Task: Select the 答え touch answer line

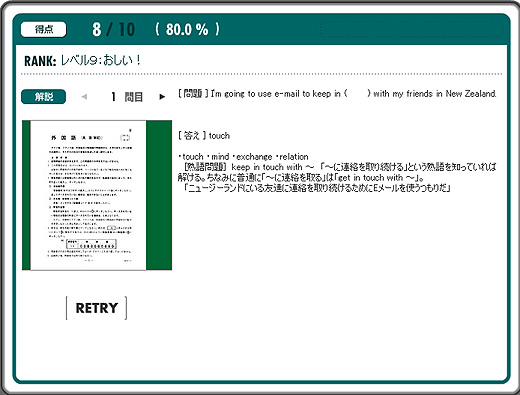Action: (204, 136)
